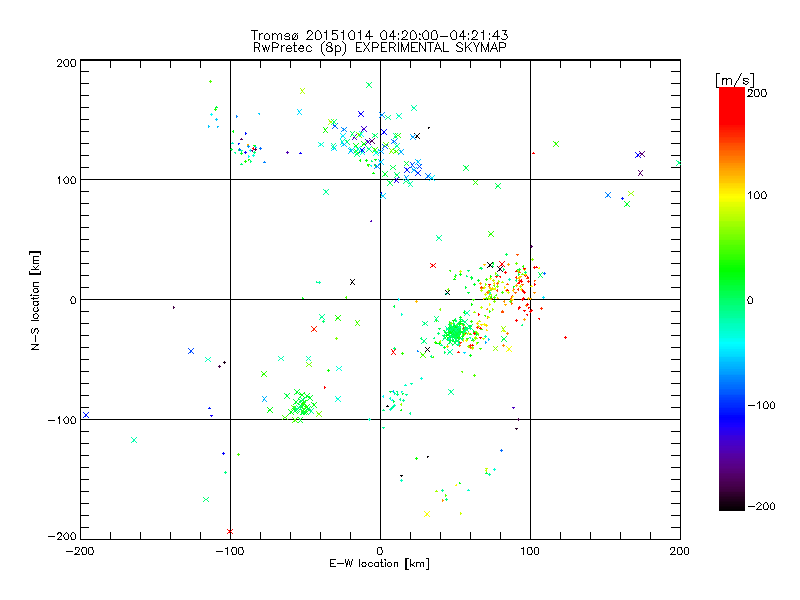
Task: Click the y-axis tick label '100'
Action: [x=66, y=180]
